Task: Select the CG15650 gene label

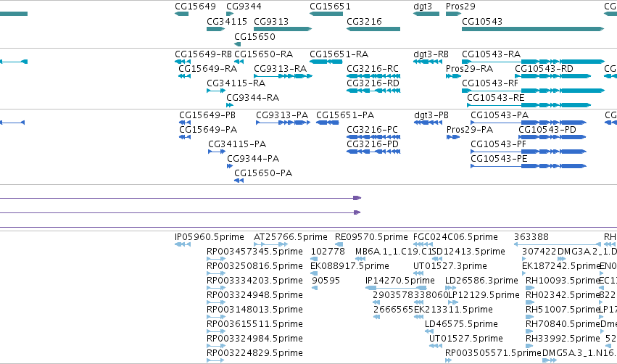Action: click(254, 36)
